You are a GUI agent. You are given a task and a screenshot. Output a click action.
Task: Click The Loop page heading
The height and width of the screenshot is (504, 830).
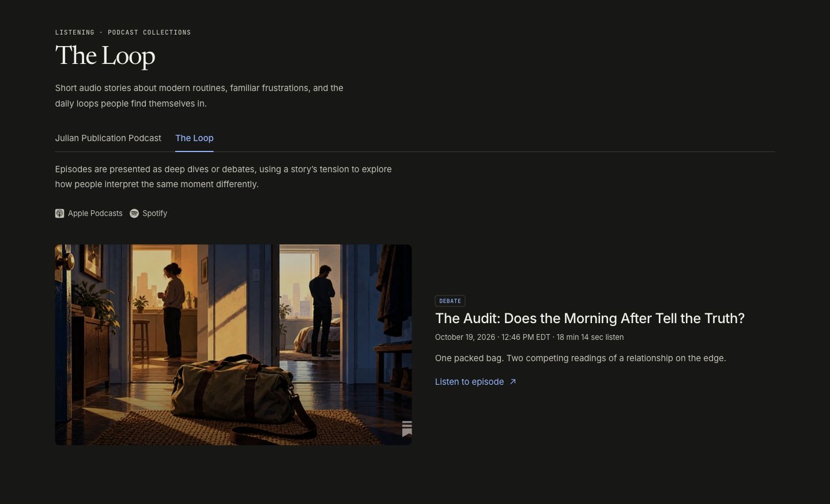(x=105, y=56)
